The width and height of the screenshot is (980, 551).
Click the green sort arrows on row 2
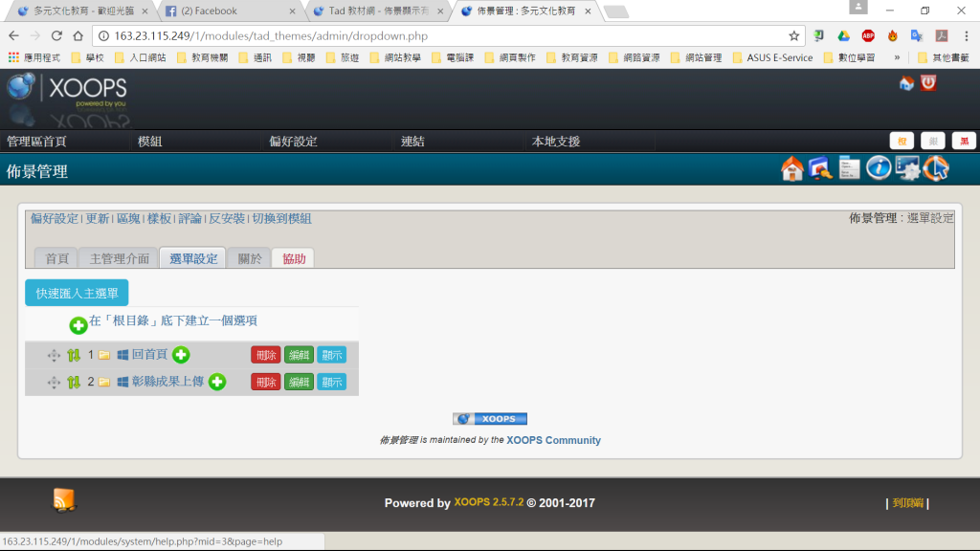tap(74, 382)
